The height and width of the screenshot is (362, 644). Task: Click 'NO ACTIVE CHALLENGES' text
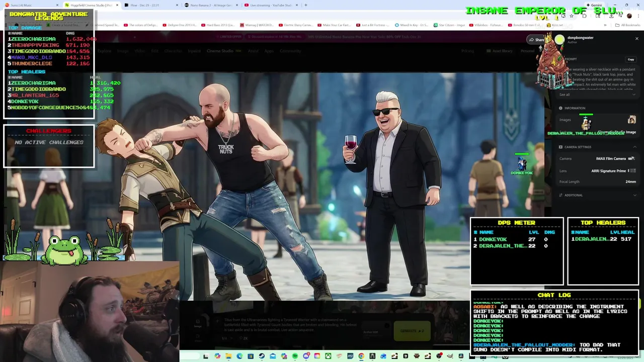pos(49,142)
